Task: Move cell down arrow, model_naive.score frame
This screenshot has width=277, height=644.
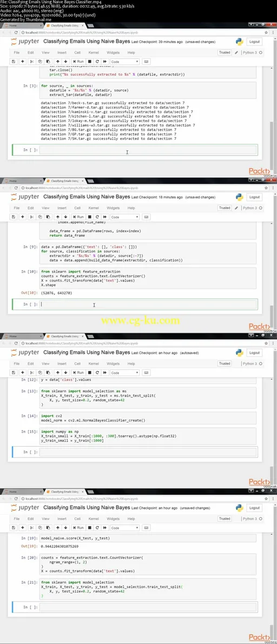Action: 65,527
